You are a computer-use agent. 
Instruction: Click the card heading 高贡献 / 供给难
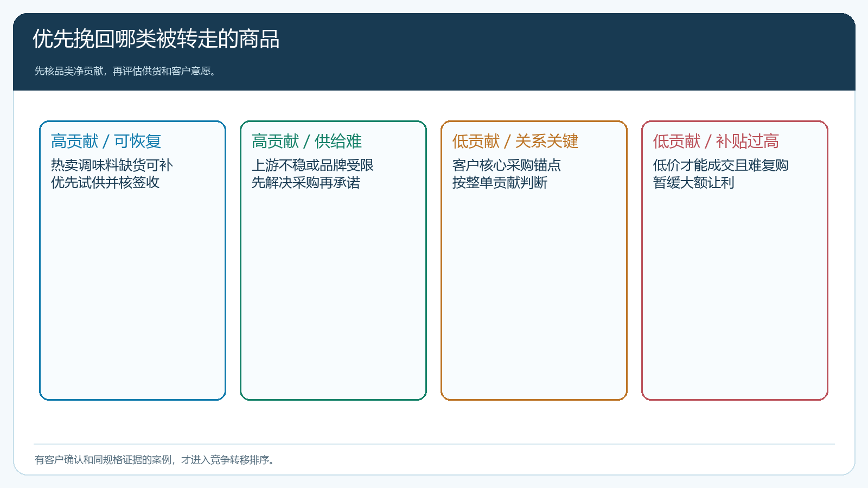[x=307, y=142]
